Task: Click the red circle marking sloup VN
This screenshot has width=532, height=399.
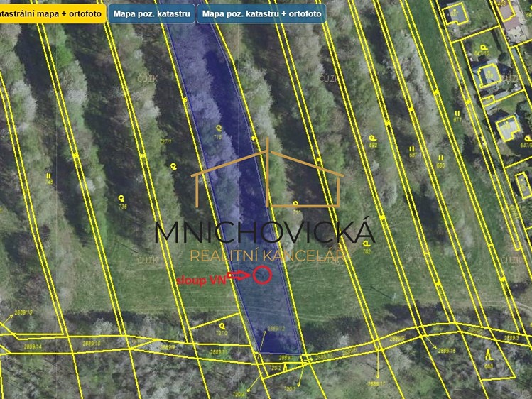Action: tap(262, 275)
